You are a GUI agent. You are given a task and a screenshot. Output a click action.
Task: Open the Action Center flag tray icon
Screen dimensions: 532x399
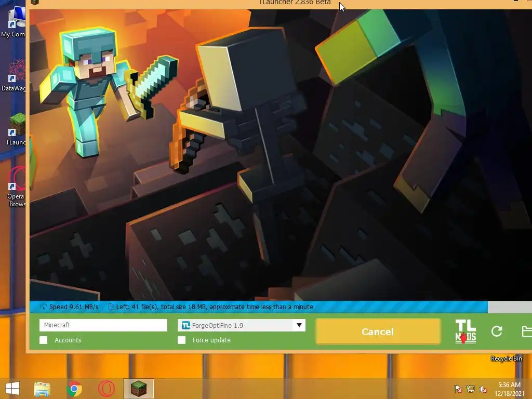tap(458, 389)
